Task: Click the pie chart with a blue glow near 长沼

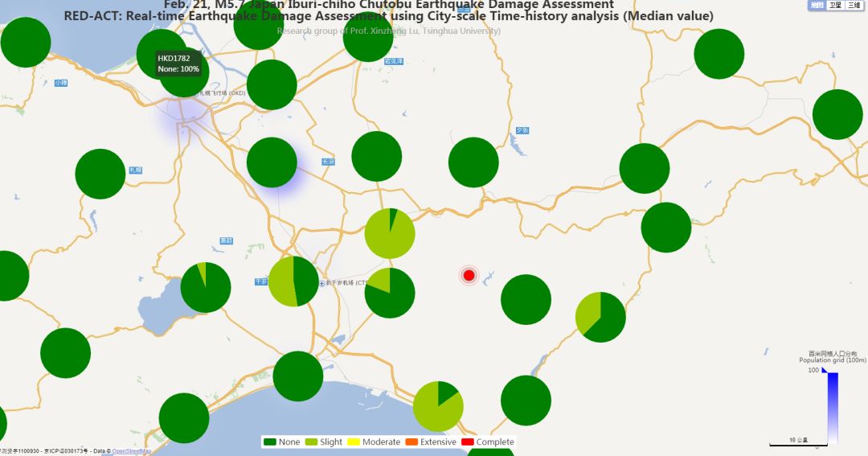Action: pyautogui.click(x=272, y=162)
